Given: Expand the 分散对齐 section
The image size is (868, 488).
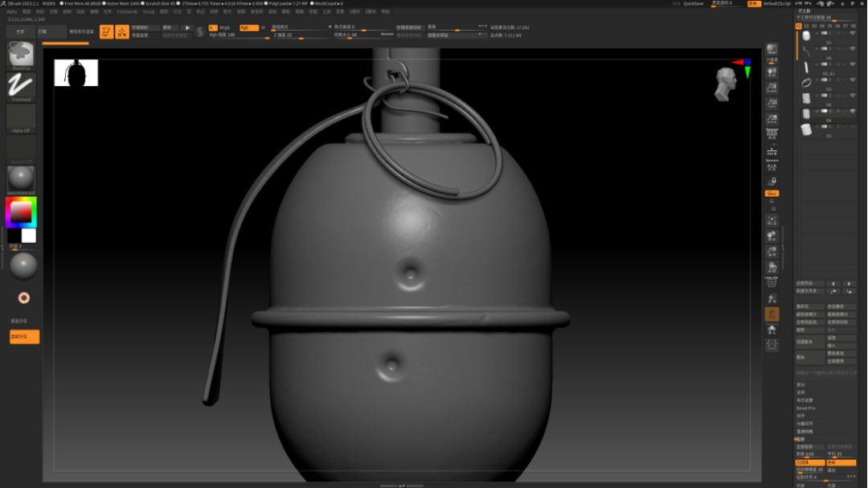Looking at the screenshot, I should tap(805, 423).
